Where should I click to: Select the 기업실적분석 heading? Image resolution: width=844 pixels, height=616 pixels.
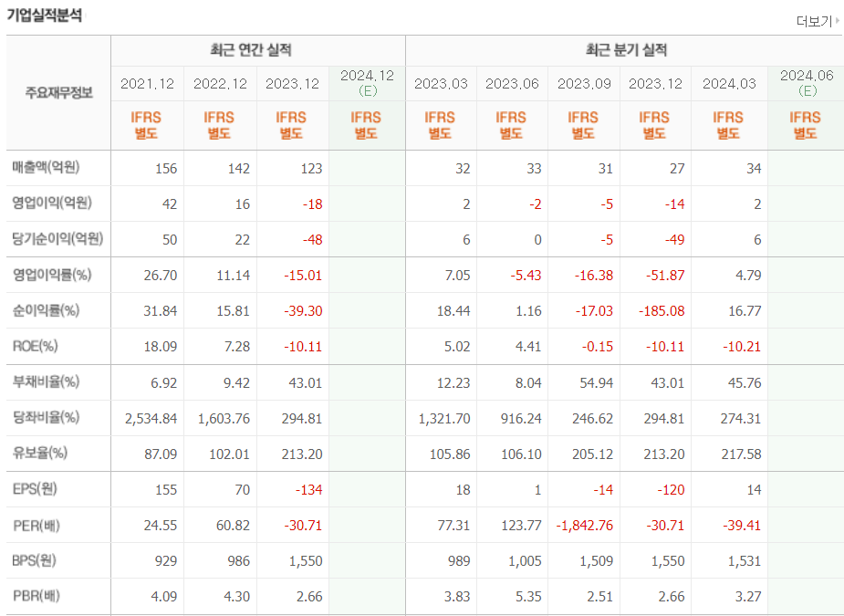[x=45, y=16]
